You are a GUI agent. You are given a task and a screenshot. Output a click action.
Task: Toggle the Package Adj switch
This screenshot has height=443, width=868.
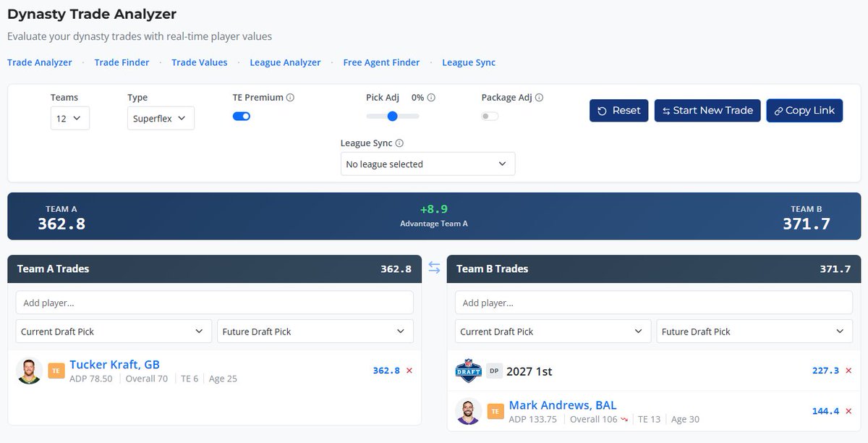pyautogui.click(x=490, y=116)
